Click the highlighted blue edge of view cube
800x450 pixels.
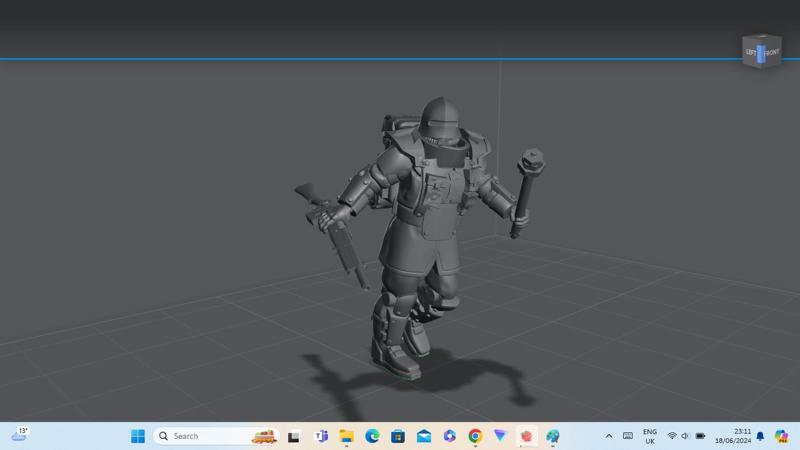(761, 52)
